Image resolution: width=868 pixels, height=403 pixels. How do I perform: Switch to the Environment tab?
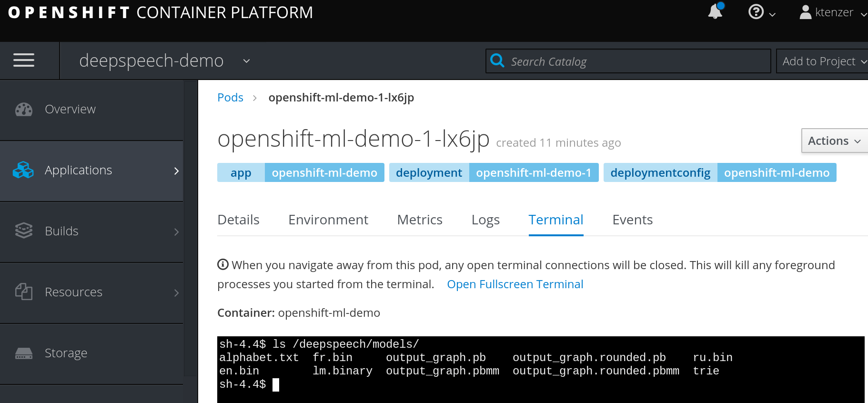click(328, 220)
